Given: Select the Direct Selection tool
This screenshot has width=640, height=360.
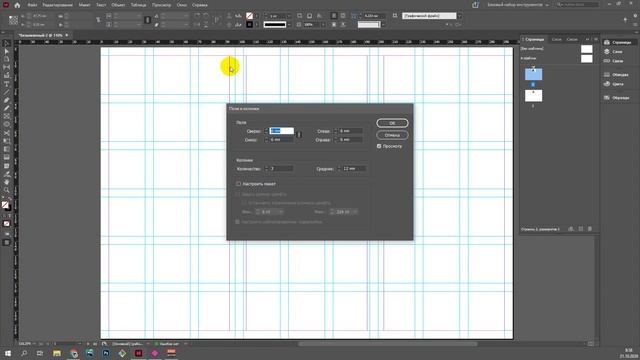Looking at the screenshot, I should pyautogui.click(x=7, y=51).
